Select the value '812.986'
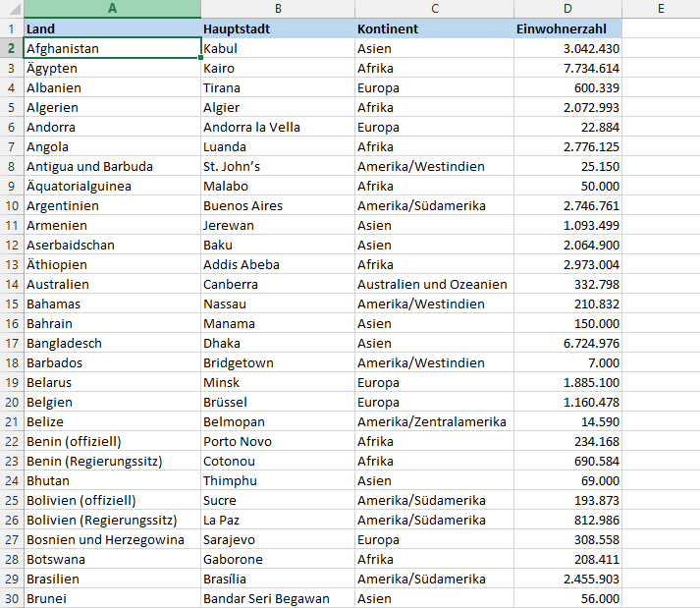 (x=567, y=520)
